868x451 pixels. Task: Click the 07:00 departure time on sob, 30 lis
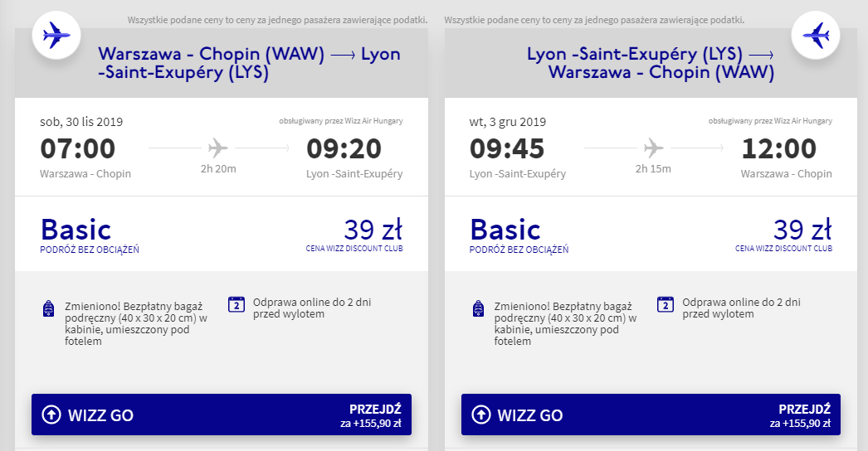[x=77, y=148]
